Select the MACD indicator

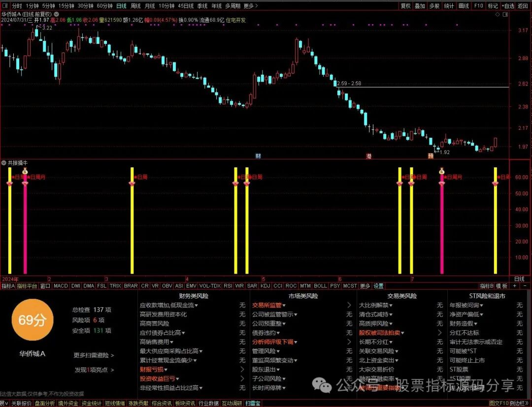[x=61, y=286]
